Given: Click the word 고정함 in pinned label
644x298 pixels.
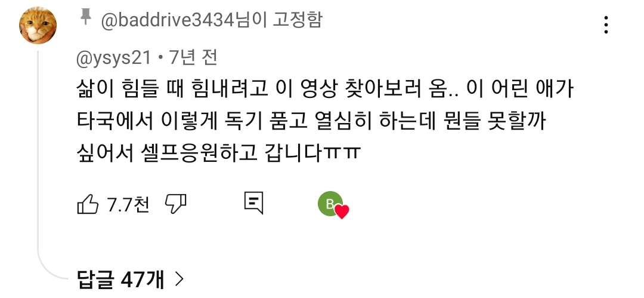Looking at the screenshot, I should [x=298, y=19].
